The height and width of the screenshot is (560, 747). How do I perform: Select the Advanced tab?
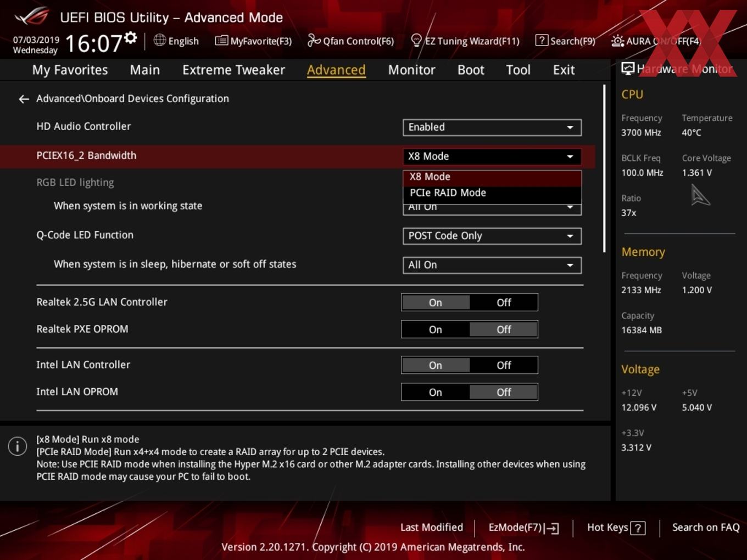tap(336, 70)
